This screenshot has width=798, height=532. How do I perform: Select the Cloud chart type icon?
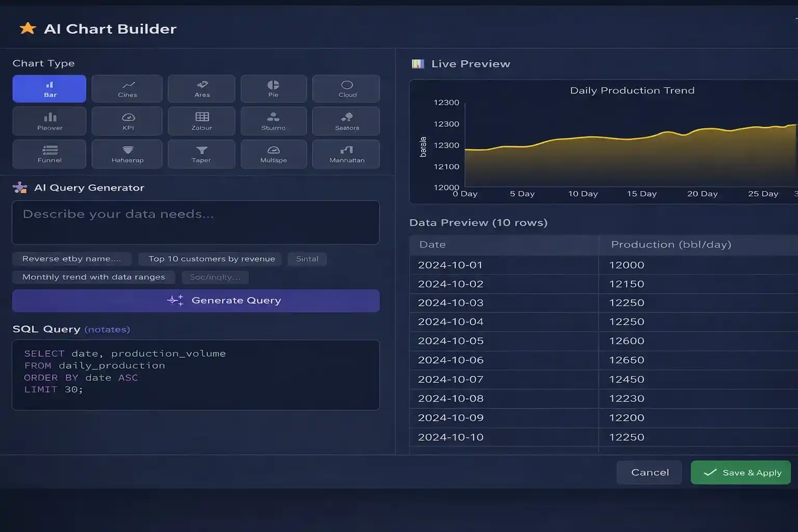(346, 88)
